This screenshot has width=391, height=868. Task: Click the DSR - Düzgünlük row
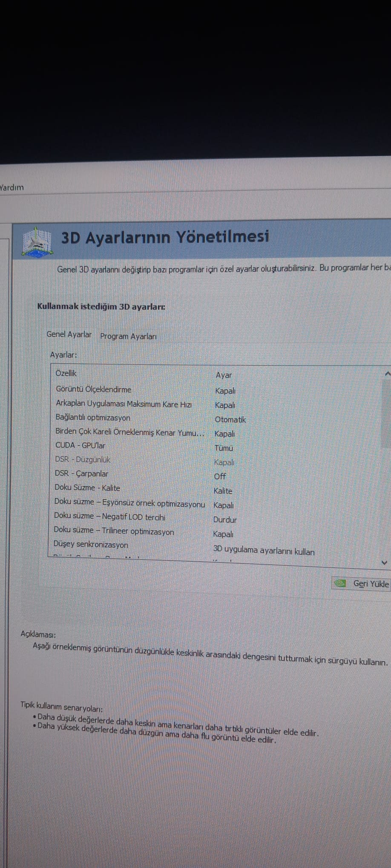pos(83,460)
